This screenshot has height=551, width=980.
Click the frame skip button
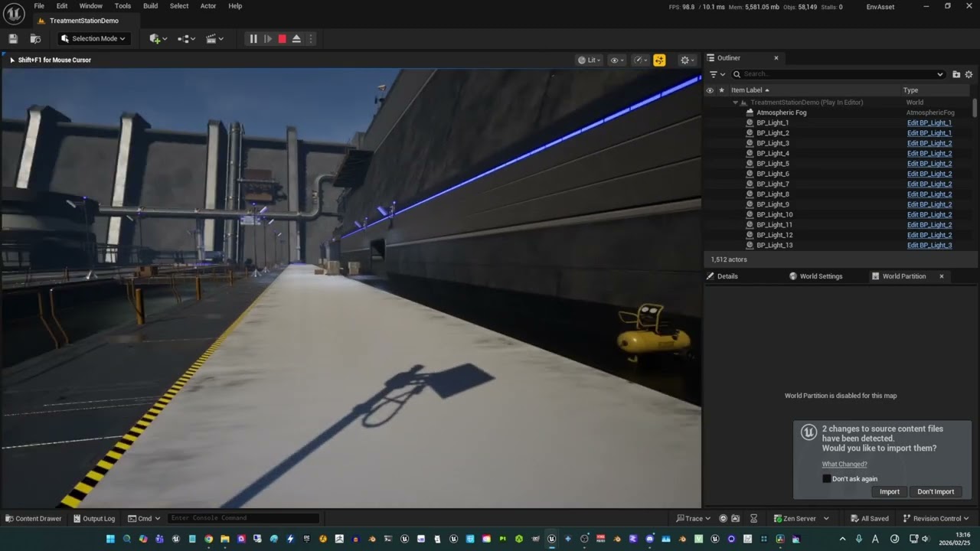point(268,38)
